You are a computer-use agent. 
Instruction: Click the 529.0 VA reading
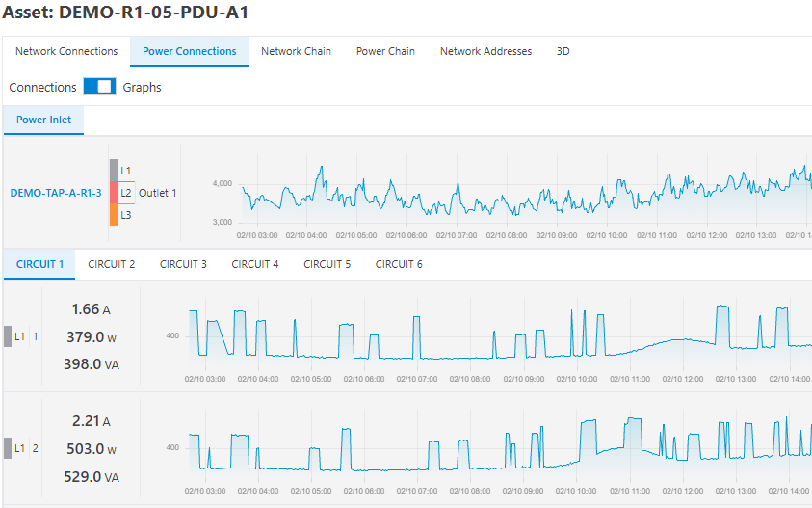92,477
